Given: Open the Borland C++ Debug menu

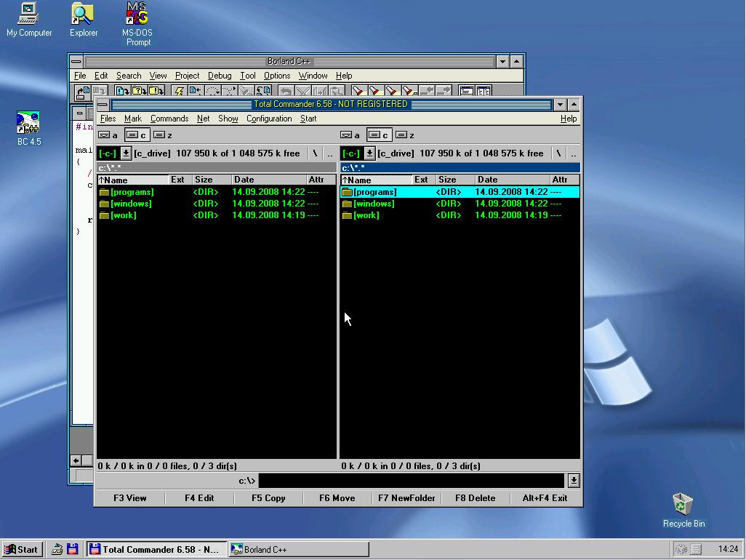Looking at the screenshot, I should point(220,76).
